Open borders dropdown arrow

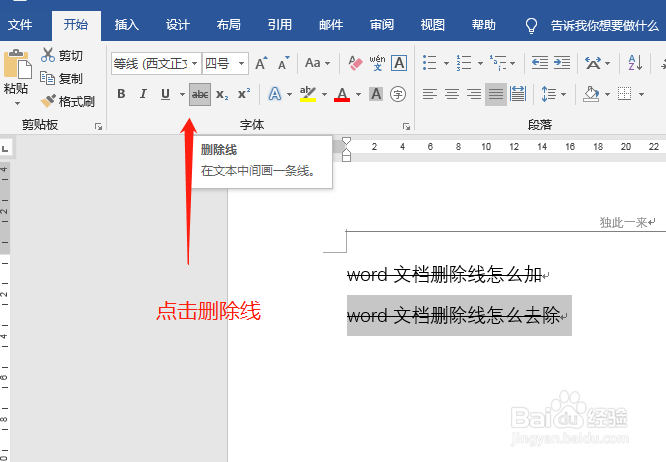[641, 94]
